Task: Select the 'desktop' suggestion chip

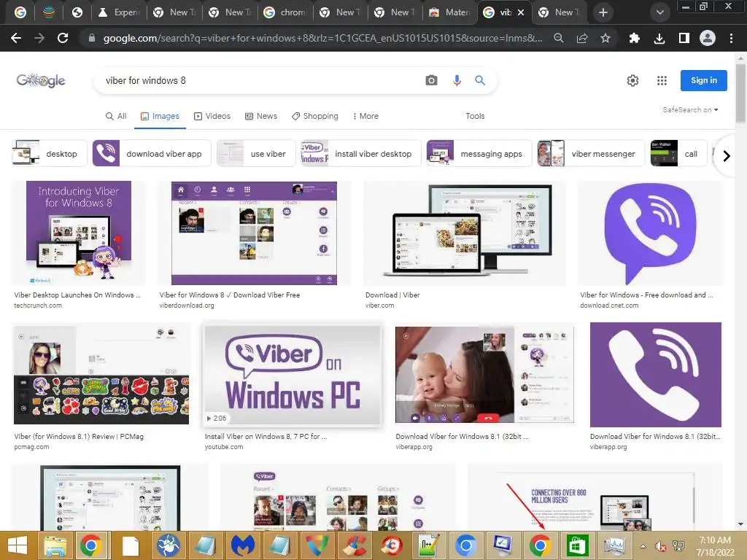Action: [x=50, y=153]
